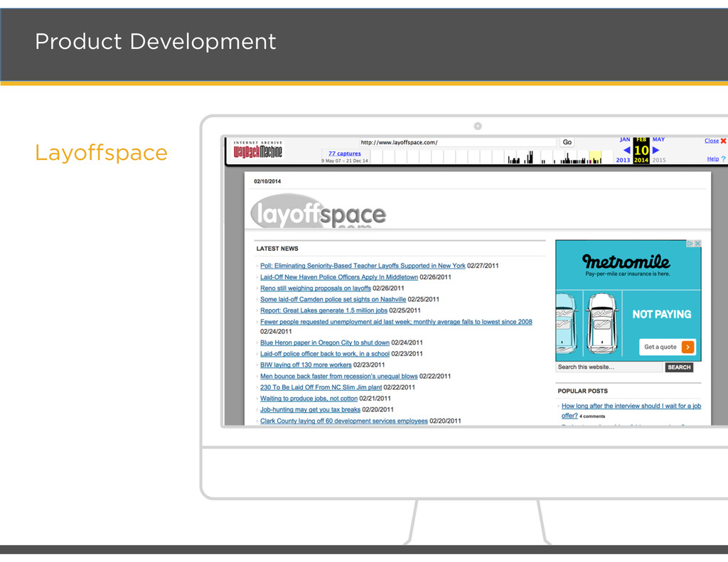This screenshot has width=728, height=562.
Task: Select MAY month in the Wayback toolbar
Action: 658,140
